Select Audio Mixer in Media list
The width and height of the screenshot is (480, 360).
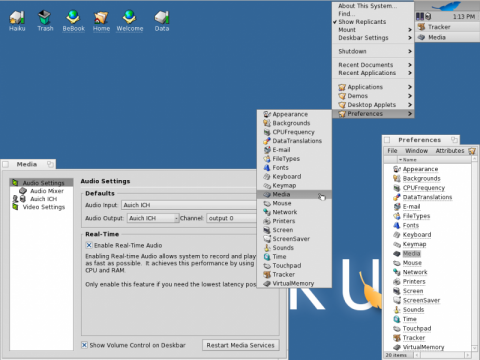tap(41, 191)
